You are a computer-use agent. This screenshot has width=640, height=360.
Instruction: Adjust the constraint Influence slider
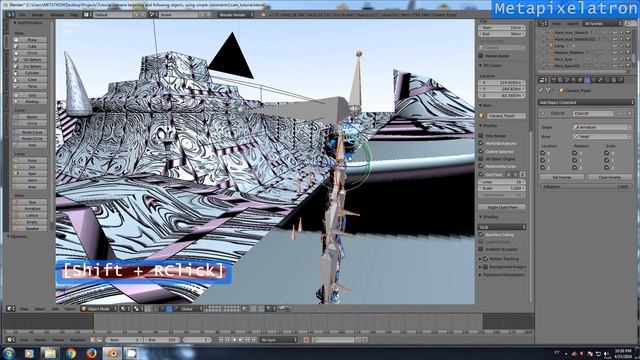point(586,187)
